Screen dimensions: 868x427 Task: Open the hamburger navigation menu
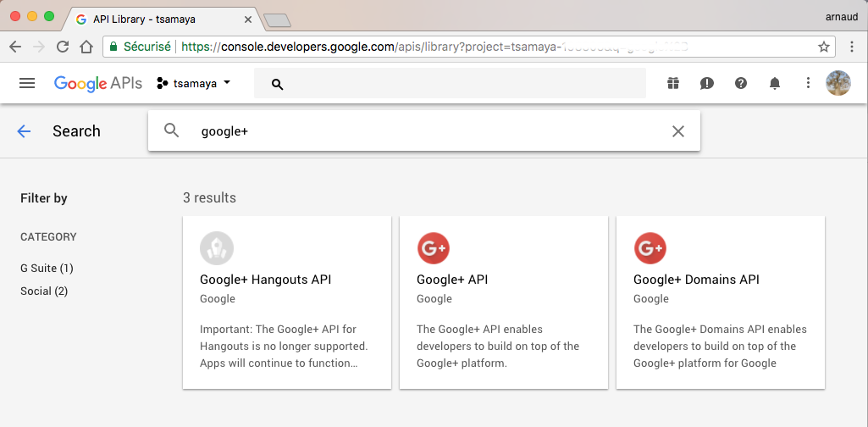point(26,83)
